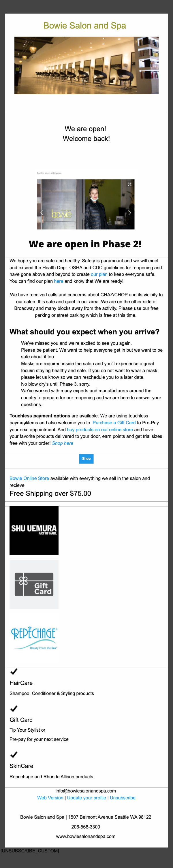Open the "Purchase a Gift Card" link
Image resolution: width=173 pixels, height=868 pixels.
114,423
